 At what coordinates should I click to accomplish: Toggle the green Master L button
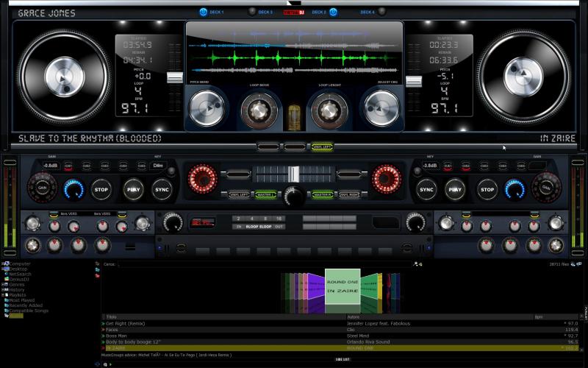266,195
